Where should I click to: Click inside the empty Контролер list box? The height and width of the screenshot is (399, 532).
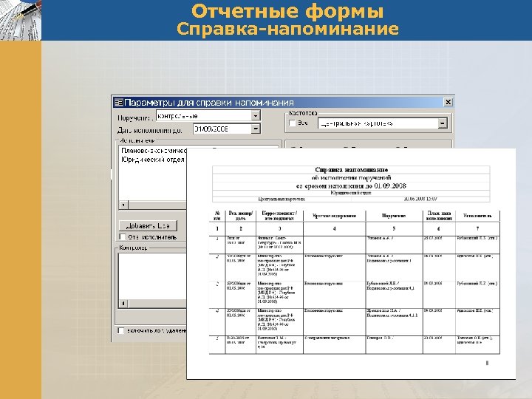[x=153, y=276]
